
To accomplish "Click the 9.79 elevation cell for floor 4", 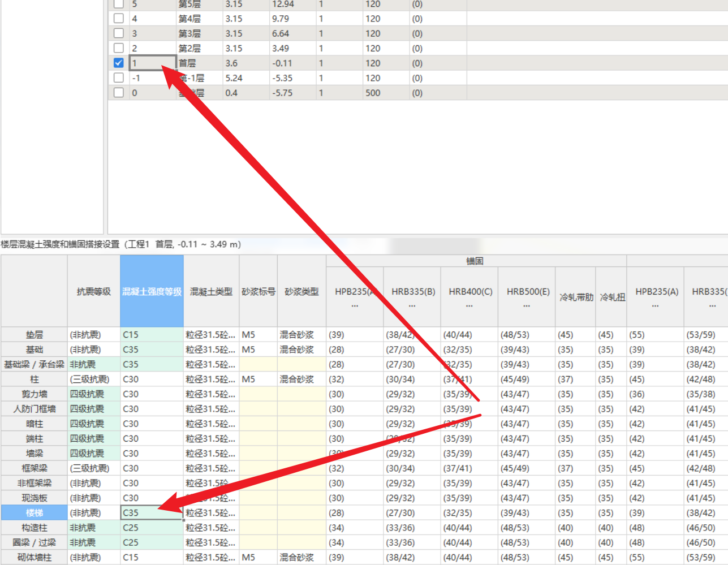I will click(292, 19).
